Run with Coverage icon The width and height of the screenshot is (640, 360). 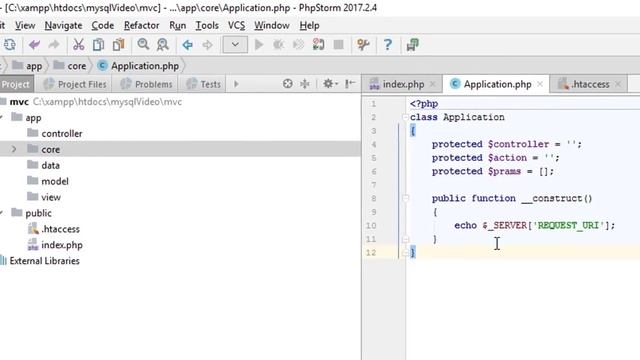point(299,44)
